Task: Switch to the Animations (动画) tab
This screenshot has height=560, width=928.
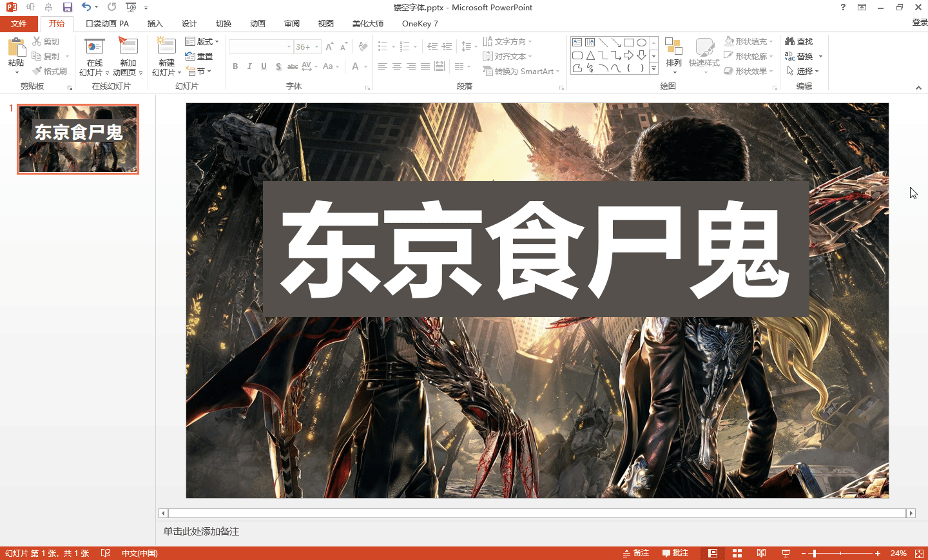Action: point(257,24)
